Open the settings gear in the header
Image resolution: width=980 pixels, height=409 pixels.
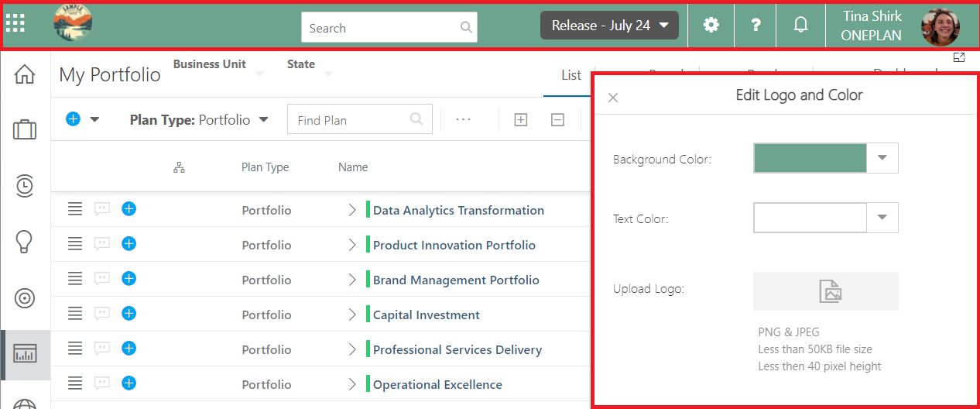(711, 25)
